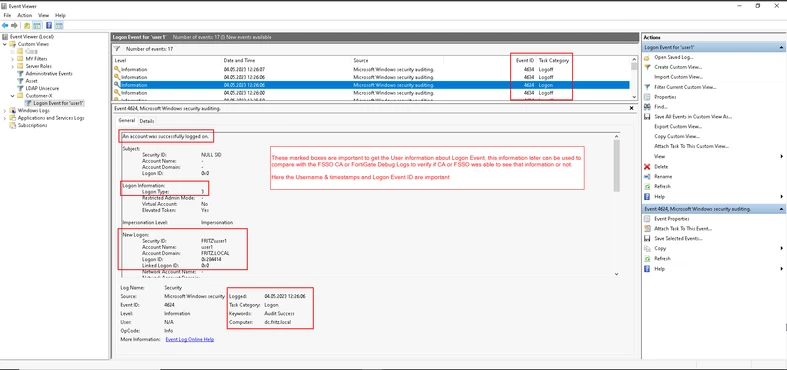Click Copy Custom View action
This screenshot has width=787, height=370.
tap(677, 137)
